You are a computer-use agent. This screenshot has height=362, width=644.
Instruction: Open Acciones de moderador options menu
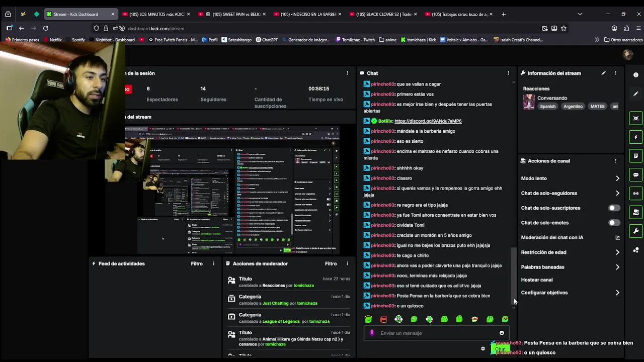347,263
